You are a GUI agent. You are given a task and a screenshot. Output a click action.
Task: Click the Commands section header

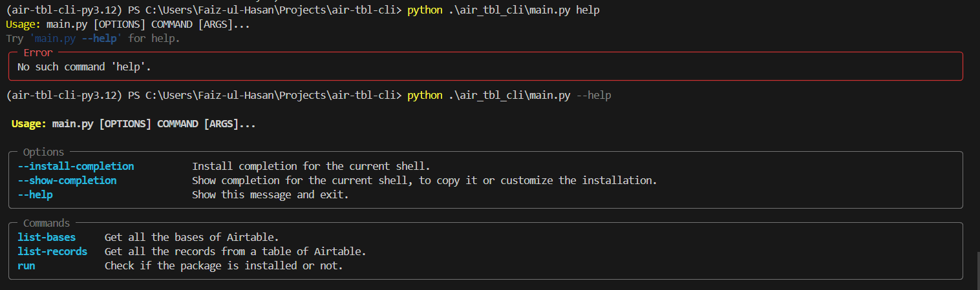click(47, 223)
